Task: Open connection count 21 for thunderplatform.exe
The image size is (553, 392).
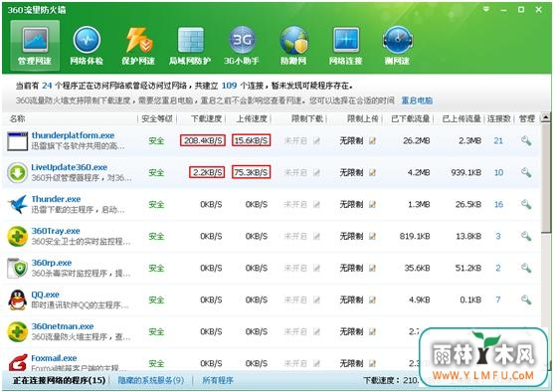Action: (498, 140)
